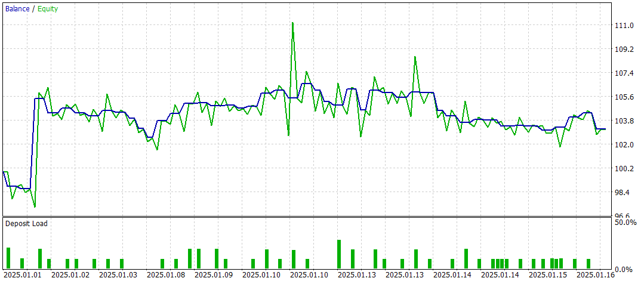Click the 2025.01.15 date label
644x281 pixels.
[x=547, y=274]
